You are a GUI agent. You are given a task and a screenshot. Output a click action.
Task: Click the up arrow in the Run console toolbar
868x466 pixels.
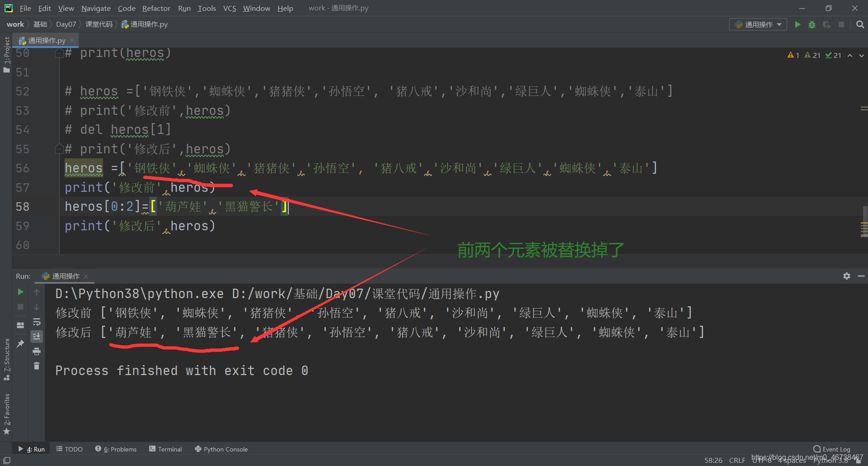click(37, 292)
